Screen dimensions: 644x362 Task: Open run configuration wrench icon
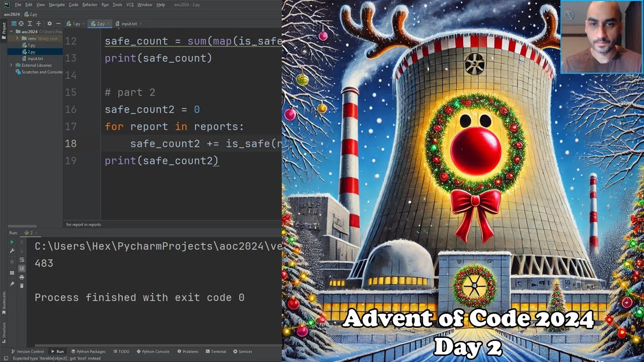click(x=12, y=251)
